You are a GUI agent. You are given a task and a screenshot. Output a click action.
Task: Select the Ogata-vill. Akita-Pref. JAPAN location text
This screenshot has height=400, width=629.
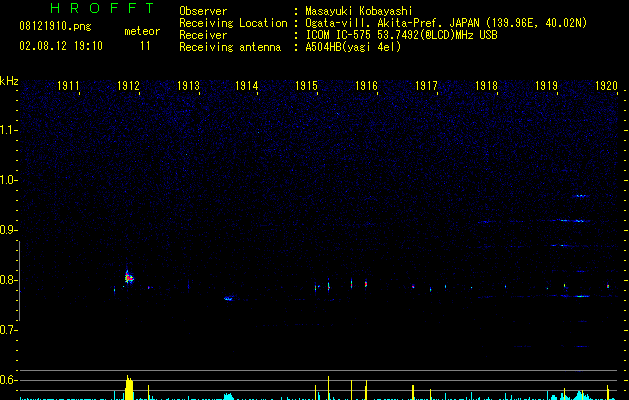click(x=446, y=23)
